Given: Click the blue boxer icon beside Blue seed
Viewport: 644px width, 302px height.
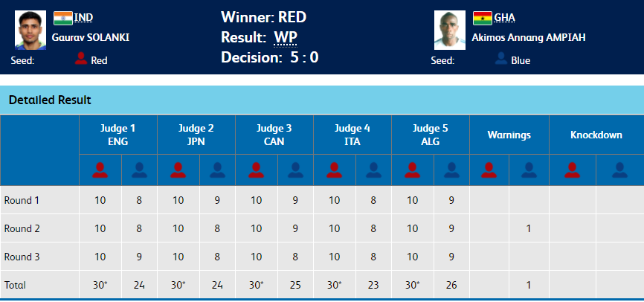Looking at the screenshot, I should 501,59.
